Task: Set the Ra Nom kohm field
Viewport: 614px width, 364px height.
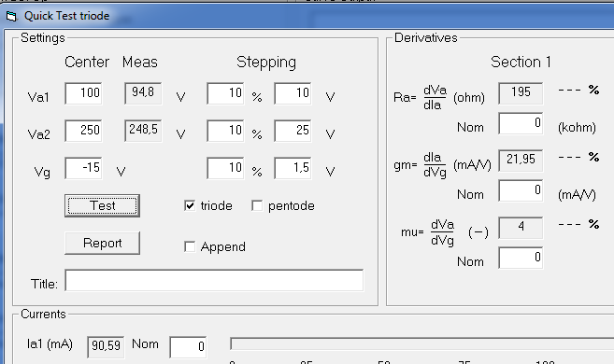Action: pos(521,123)
